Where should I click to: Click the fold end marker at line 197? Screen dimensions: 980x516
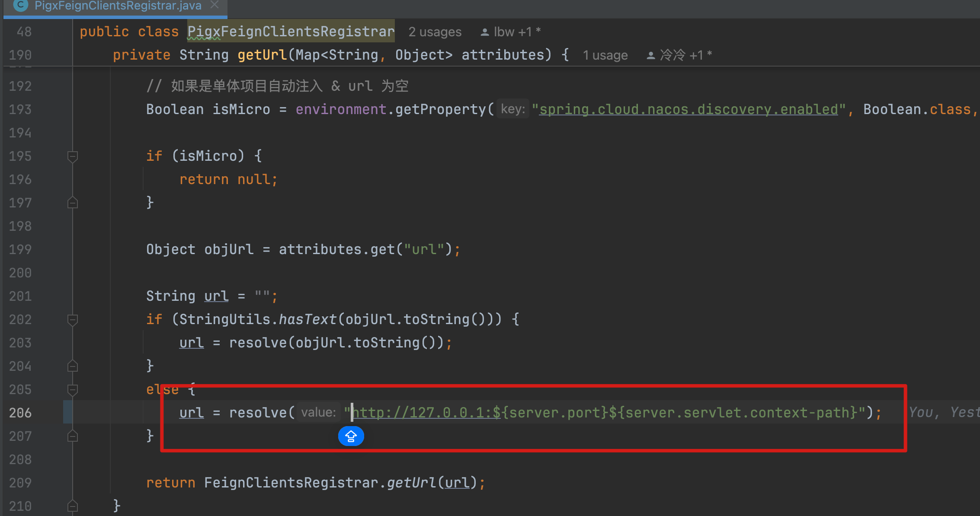(73, 203)
